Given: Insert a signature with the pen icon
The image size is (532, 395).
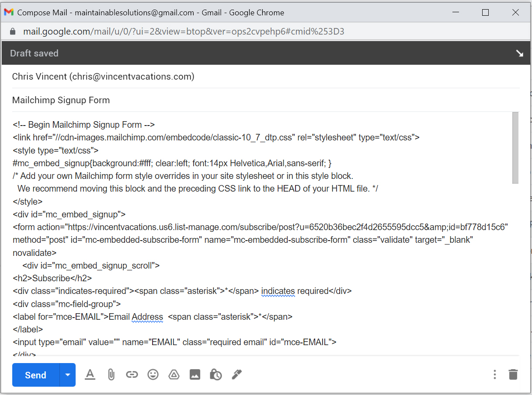Looking at the screenshot, I should coord(237,374).
